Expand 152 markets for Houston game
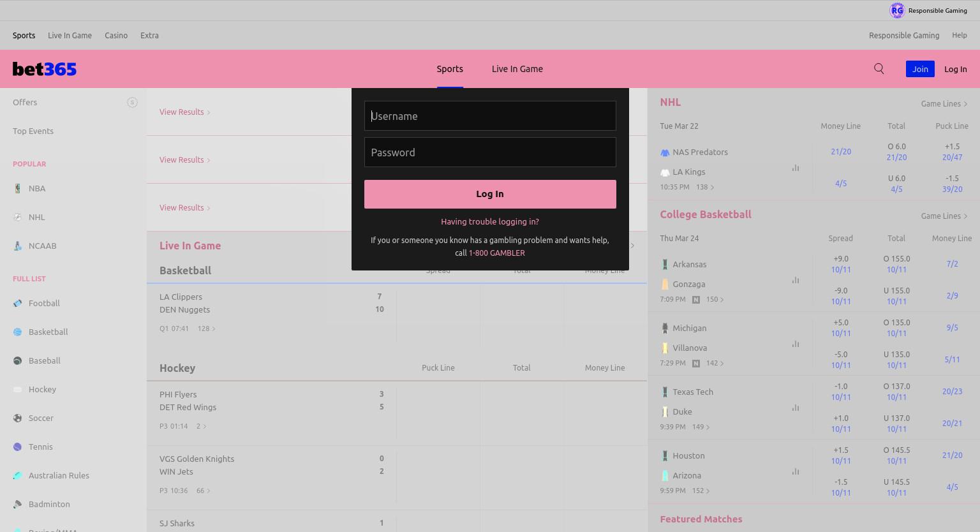This screenshot has width=980, height=532. tap(701, 491)
